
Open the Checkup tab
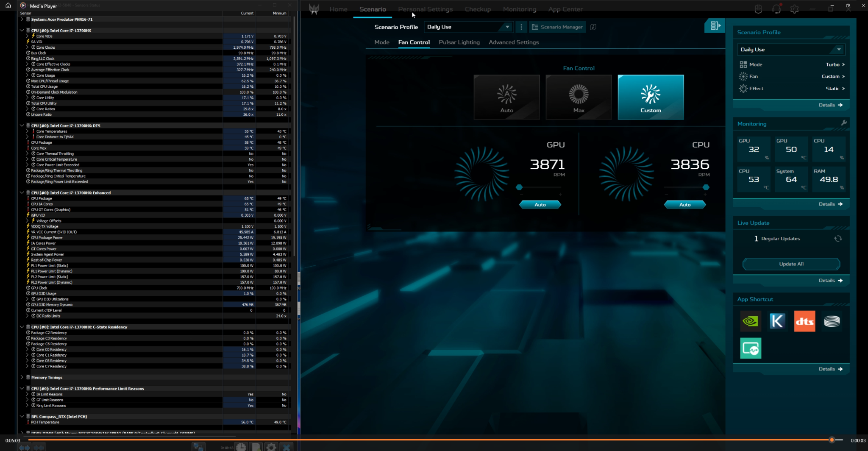478,9
